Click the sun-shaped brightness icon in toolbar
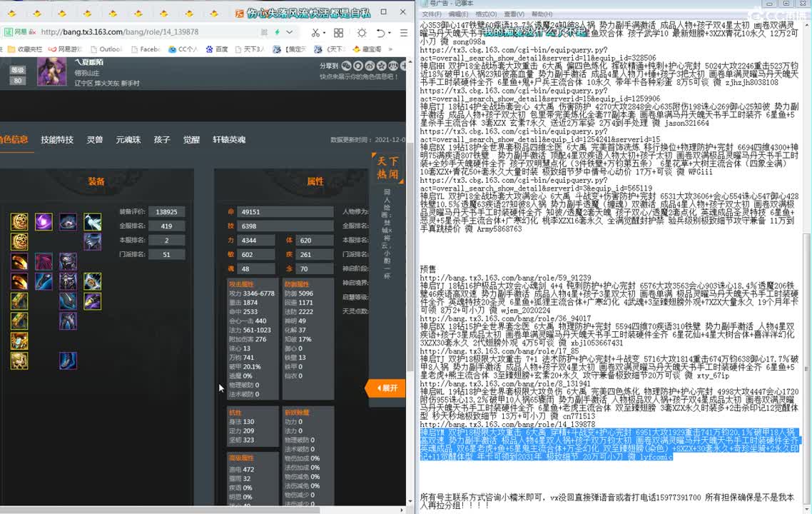The image size is (812, 514). [362, 33]
